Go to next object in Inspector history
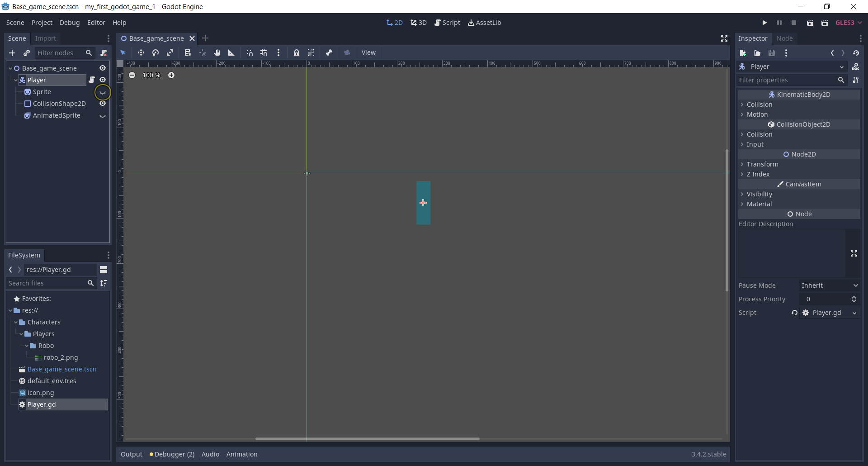 coord(843,53)
